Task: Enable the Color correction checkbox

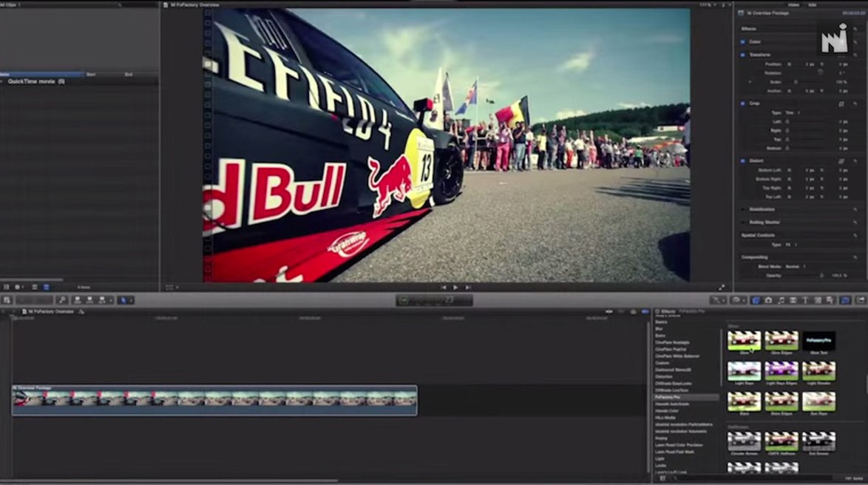Action: point(742,41)
